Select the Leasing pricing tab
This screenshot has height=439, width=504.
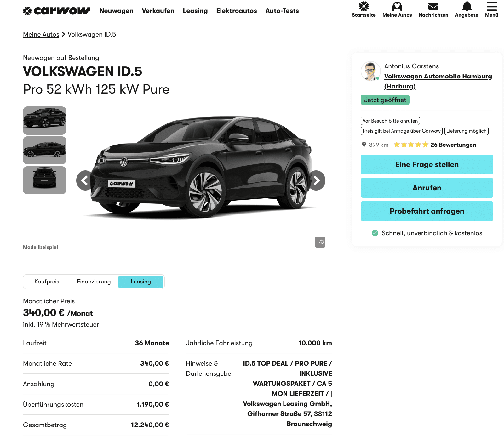coord(141,282)
